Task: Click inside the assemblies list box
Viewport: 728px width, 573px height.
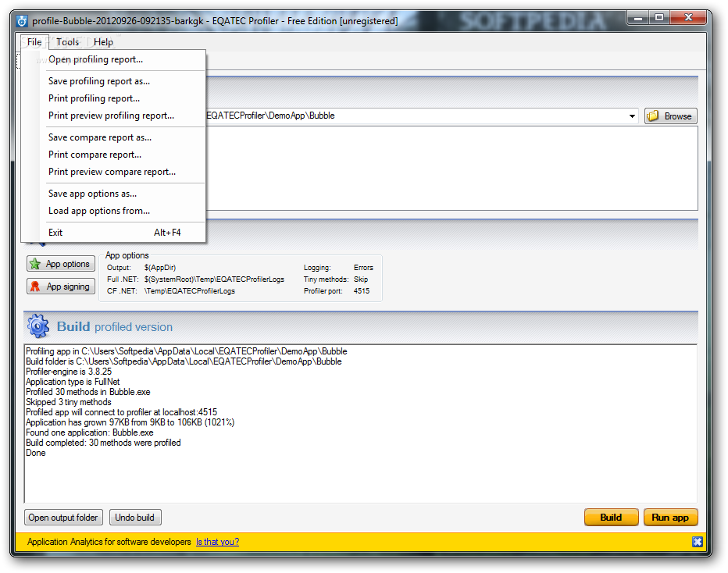Action: click(451, 168)
